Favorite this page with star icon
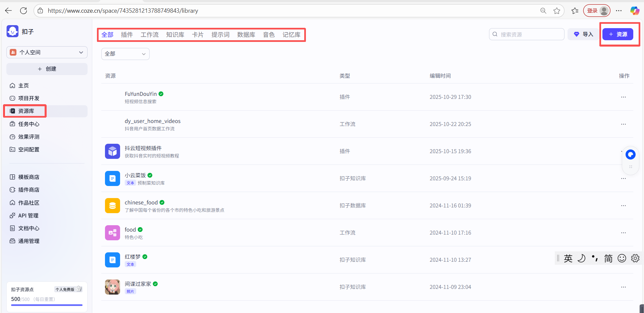The image size is (644, 313). tap(557, 11)
